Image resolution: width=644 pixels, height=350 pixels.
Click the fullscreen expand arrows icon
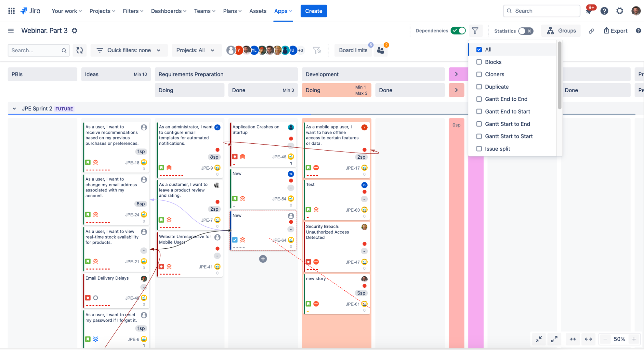[x=554, y=339]
